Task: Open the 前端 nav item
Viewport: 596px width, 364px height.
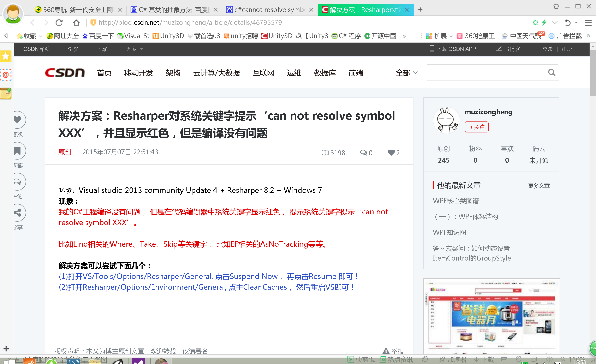Action: pos(356,73)
